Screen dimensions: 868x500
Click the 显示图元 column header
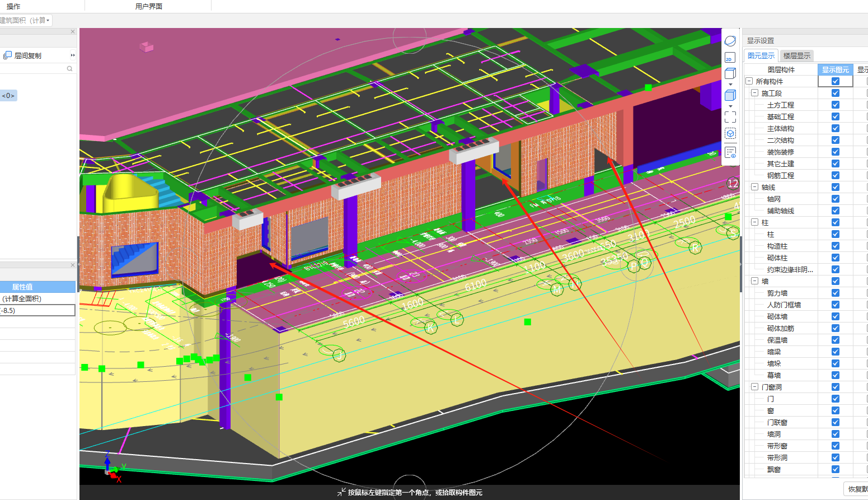click(x=836, y=69)
